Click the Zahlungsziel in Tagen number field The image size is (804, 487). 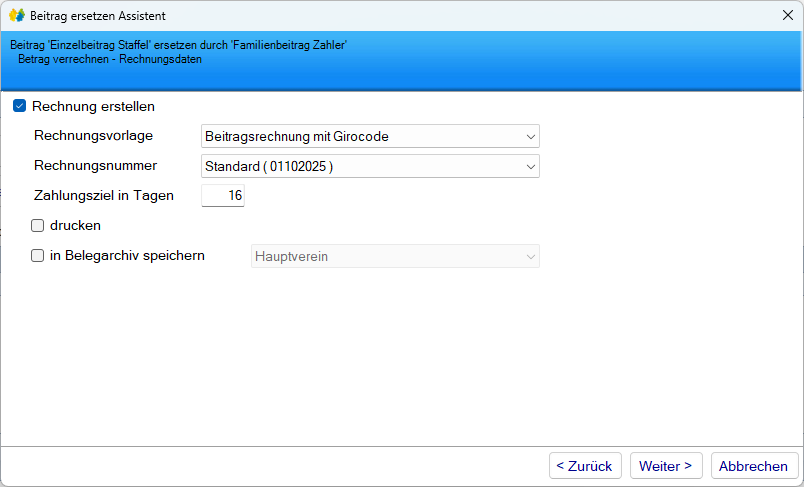coord(223,196)
